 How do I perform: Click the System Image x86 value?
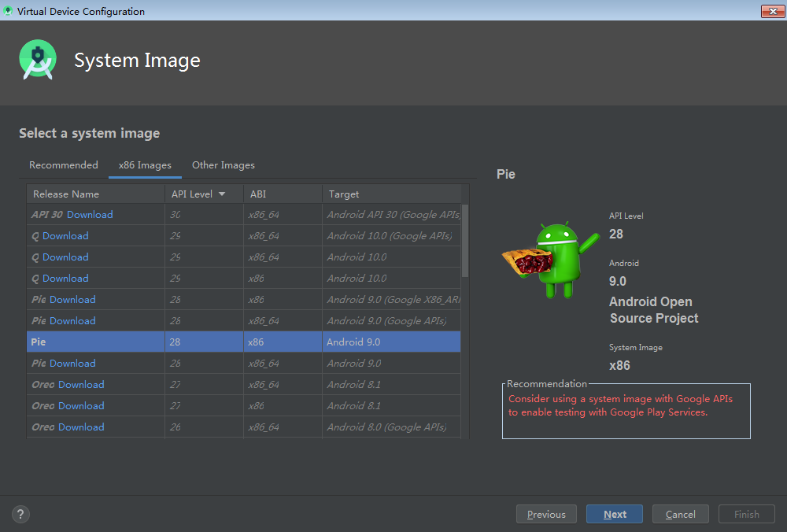coord(619,365)
